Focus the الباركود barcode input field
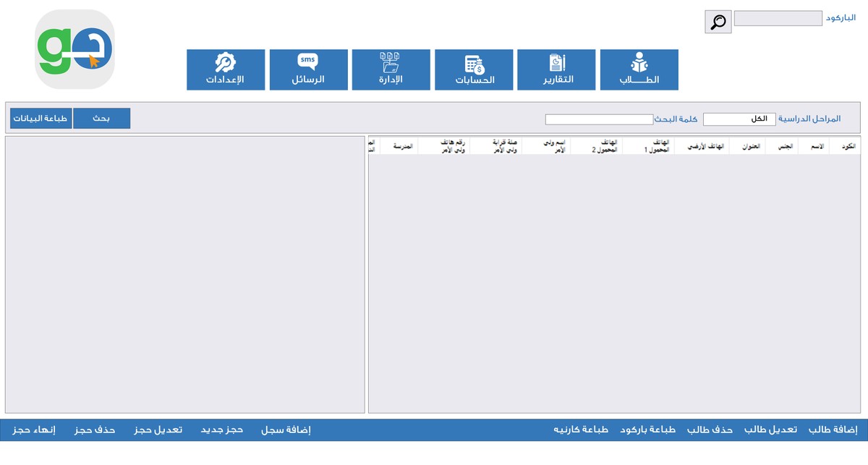 coord(778,18)
